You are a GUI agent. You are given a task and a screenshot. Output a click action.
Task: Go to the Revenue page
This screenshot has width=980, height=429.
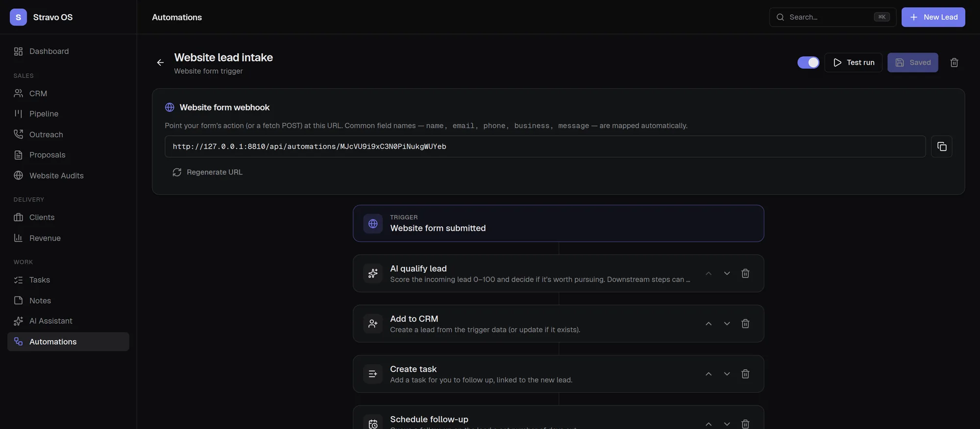[x=68, y=238]
